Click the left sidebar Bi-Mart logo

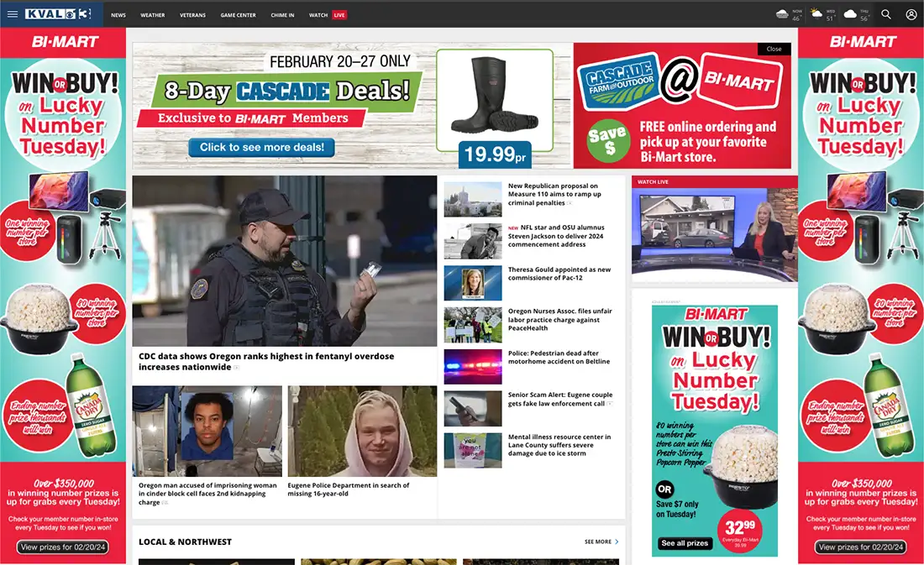pyautogui.click(x=65, y=42)
